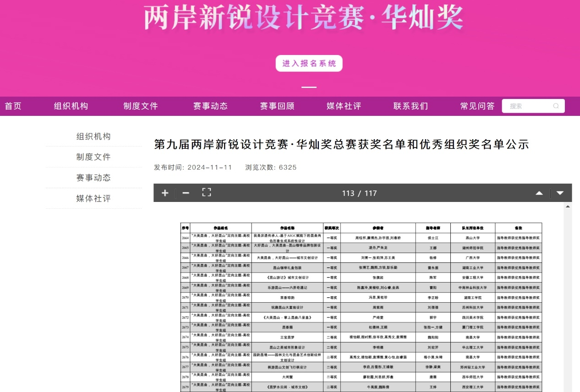This screenshot has height=392, width=580.
Task: Open 组织机构 in top navigation bar
Action: pos(71,106)
